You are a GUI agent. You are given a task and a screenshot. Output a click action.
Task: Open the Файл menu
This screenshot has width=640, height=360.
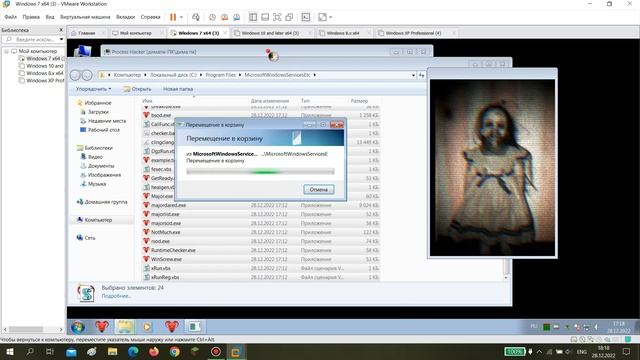(11, 17)
